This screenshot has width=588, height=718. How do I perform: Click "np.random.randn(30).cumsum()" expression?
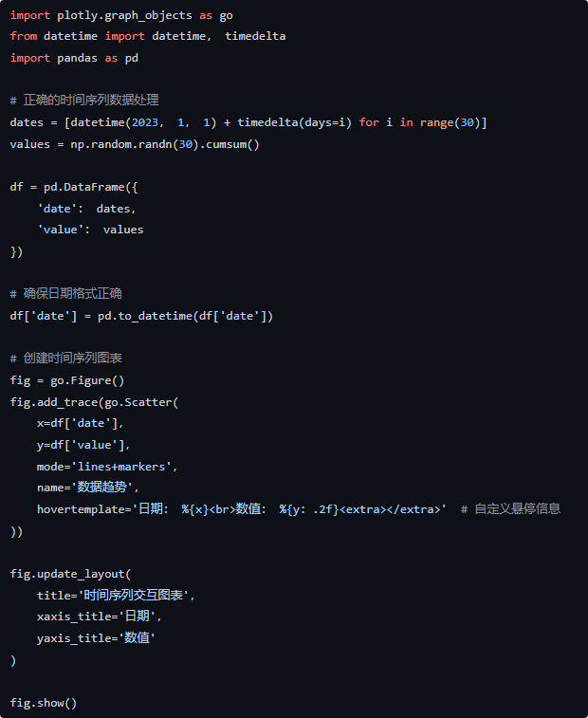click(165, 144)
